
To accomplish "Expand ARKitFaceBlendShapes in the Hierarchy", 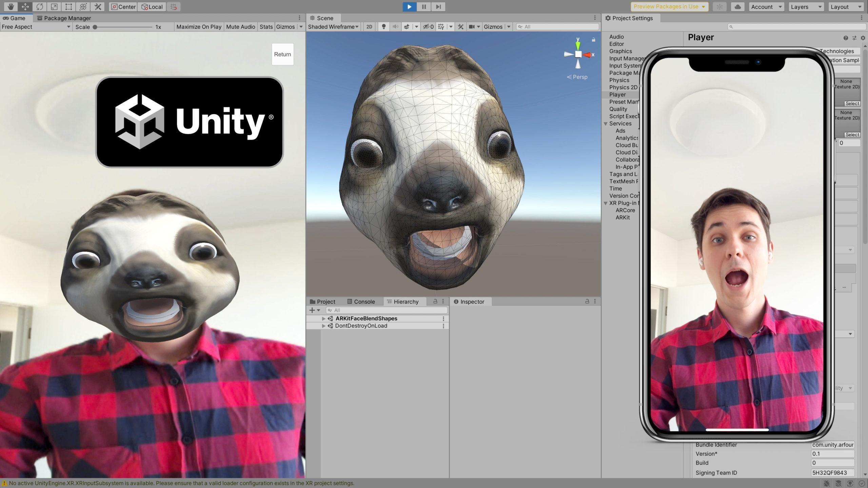I will [324, 318].
